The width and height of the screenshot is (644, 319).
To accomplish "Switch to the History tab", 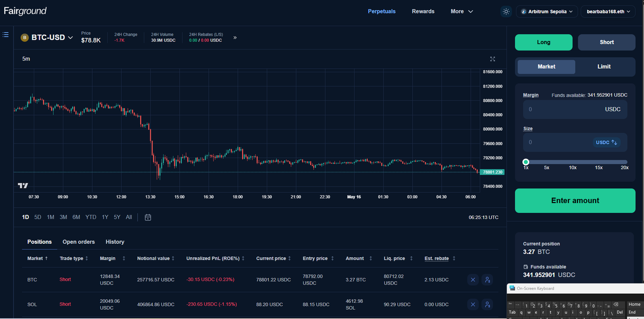I will [115, 242].
